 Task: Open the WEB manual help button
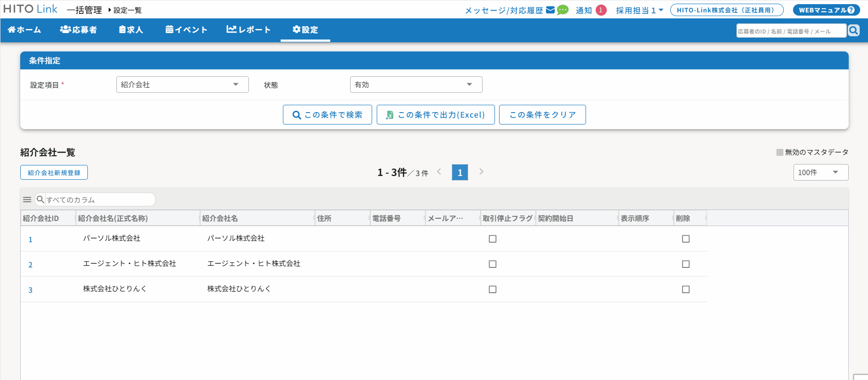point(826,10)
